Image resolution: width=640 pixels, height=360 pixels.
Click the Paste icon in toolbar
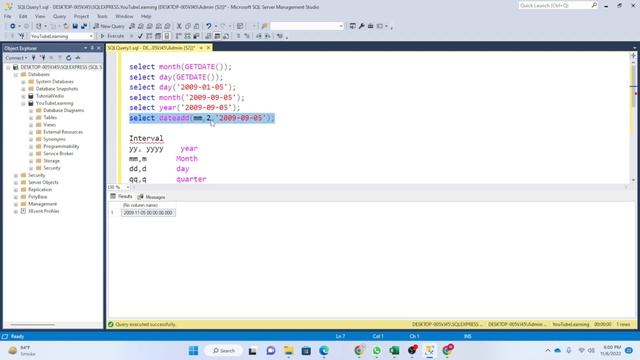(x=197, y=26)
